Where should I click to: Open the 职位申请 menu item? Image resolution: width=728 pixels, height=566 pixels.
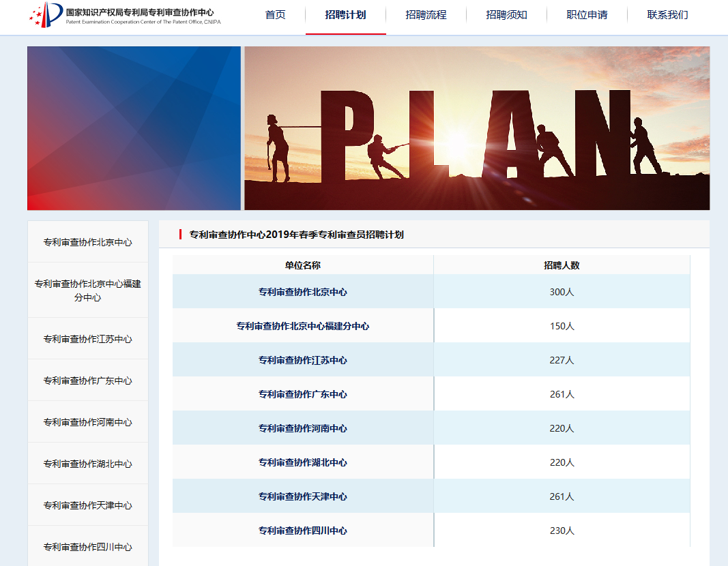click(x=587, y=15)
